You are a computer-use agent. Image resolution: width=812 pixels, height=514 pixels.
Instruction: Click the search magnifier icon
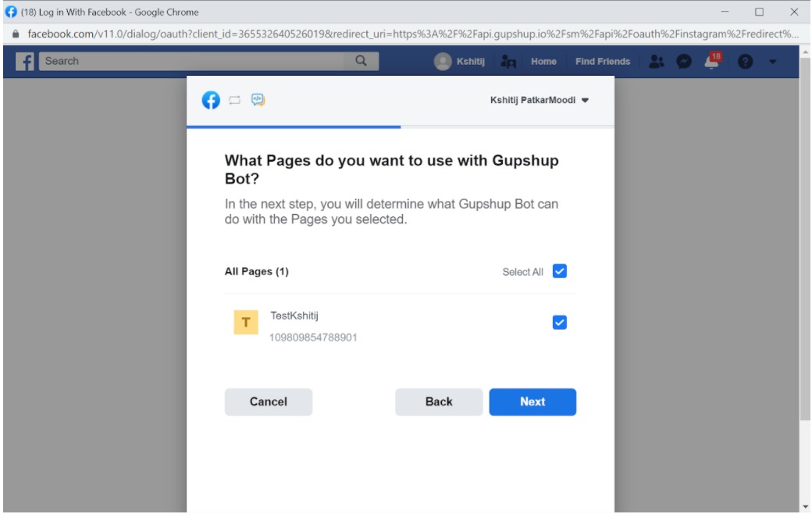(361, 61)
